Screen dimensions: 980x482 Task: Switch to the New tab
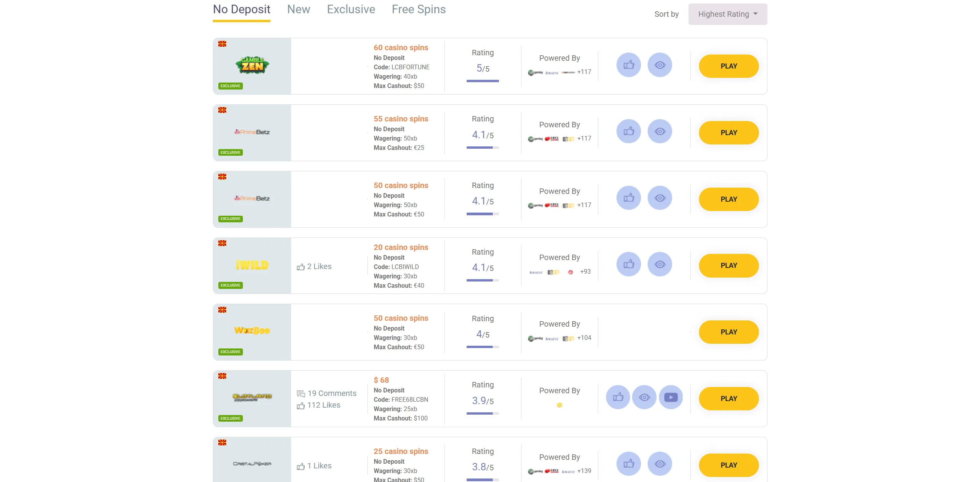coord(299,10)
